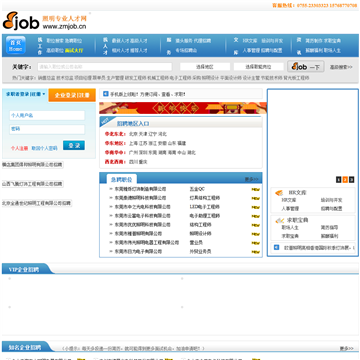Screen dimensions: 360x360
Task: Click the 山西飞腾 company recruitment link
Action: coord(32,184)
